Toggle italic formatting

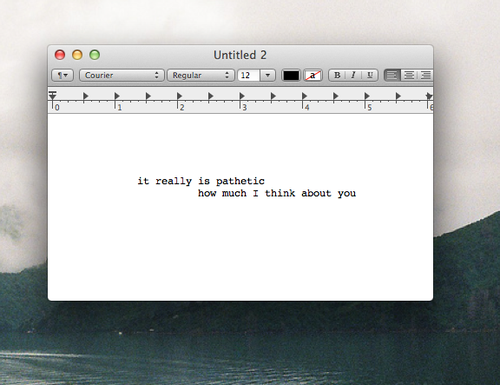point(353,75)
